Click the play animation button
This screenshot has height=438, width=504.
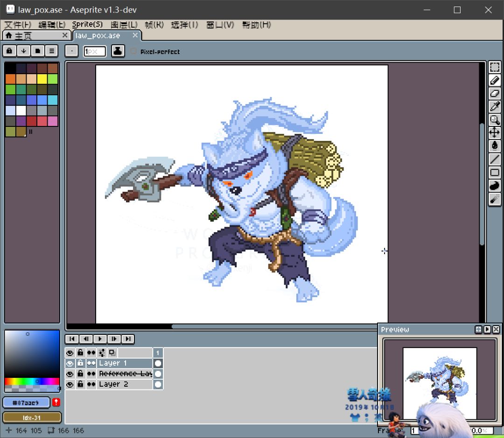coord(100,339)
